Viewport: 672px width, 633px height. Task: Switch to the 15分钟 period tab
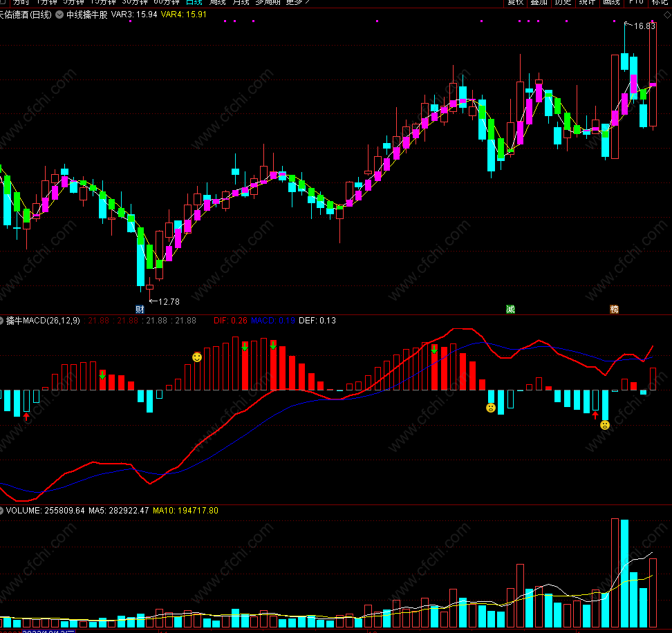103,2
